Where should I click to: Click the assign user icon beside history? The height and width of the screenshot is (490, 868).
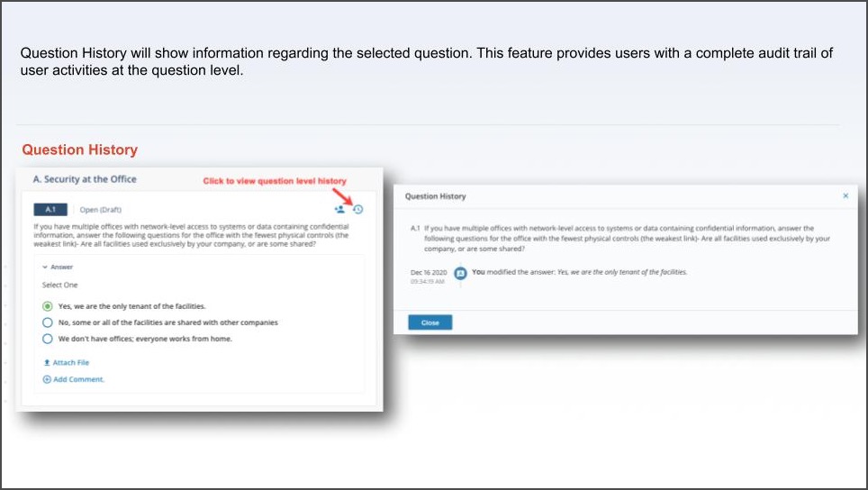339,209
